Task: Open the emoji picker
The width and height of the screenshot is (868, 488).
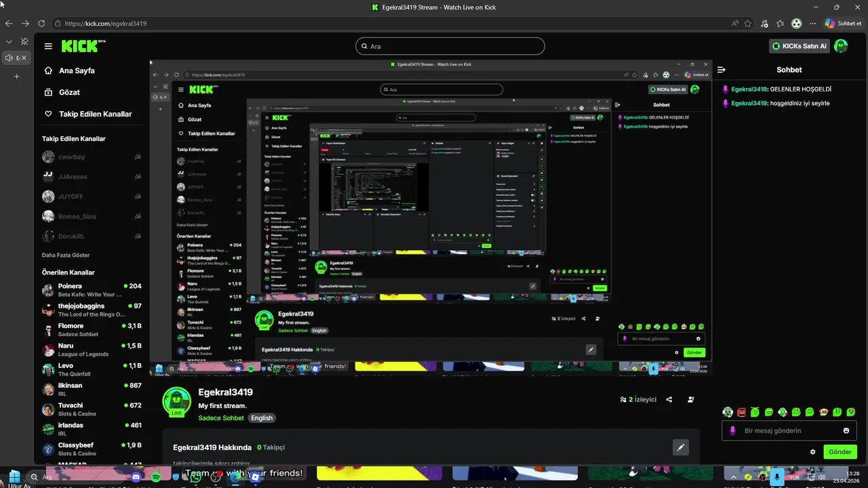Action: coord(846,430)
